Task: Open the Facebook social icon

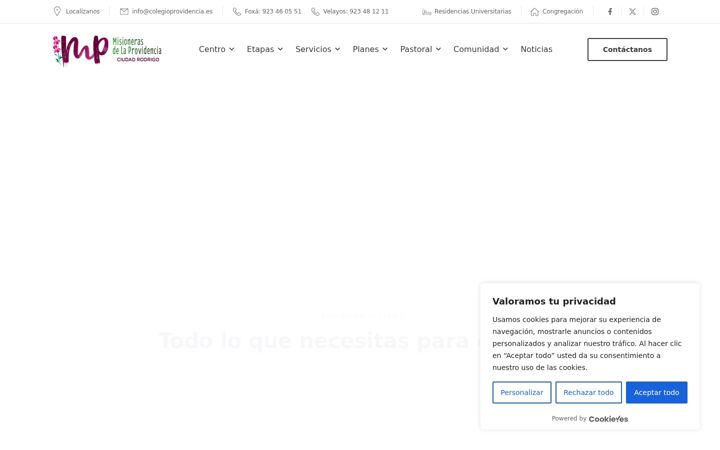Action: [610, 11]
